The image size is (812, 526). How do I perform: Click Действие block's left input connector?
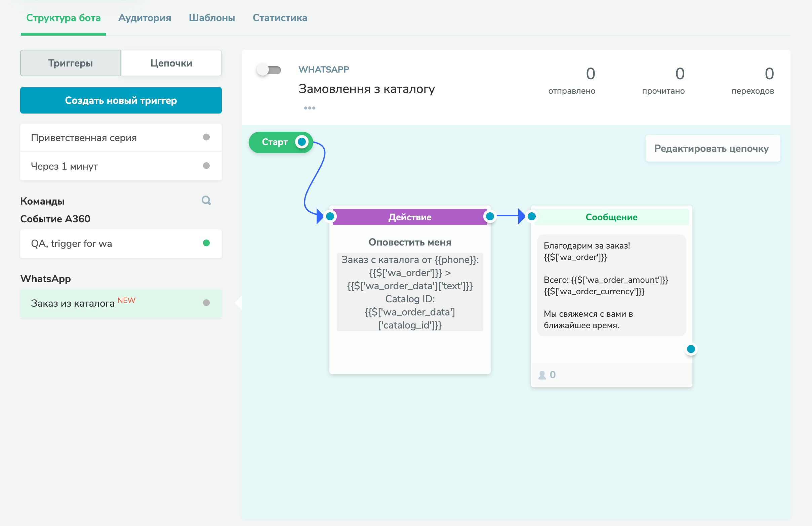pos(330,216)
